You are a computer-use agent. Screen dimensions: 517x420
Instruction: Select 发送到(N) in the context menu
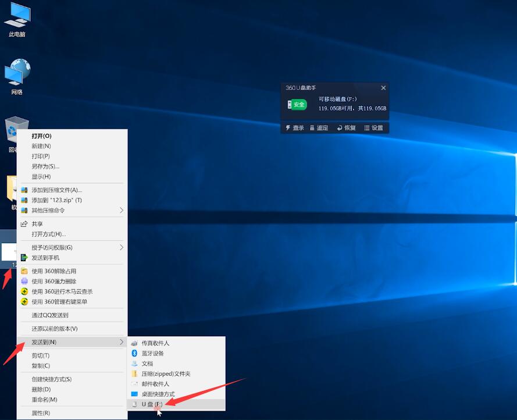72,342
